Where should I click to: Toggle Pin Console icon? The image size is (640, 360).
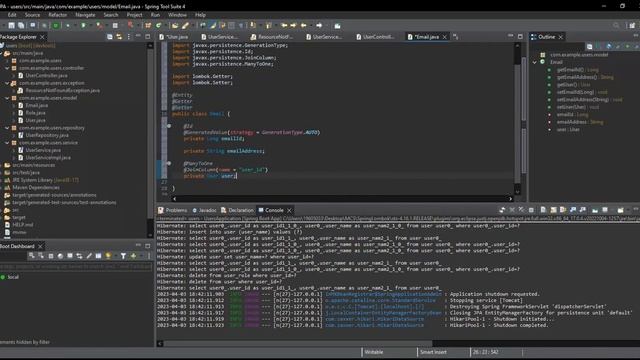coord(595,210)
